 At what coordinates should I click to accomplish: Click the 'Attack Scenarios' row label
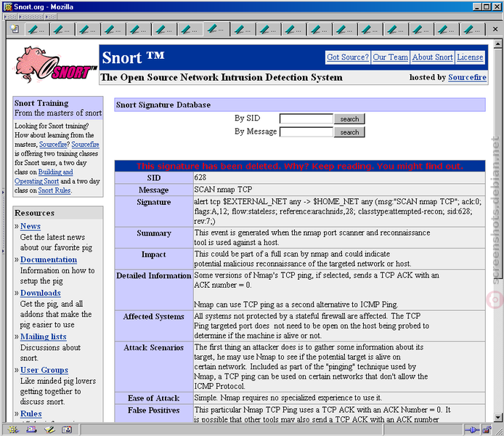[x=154, y=347]
